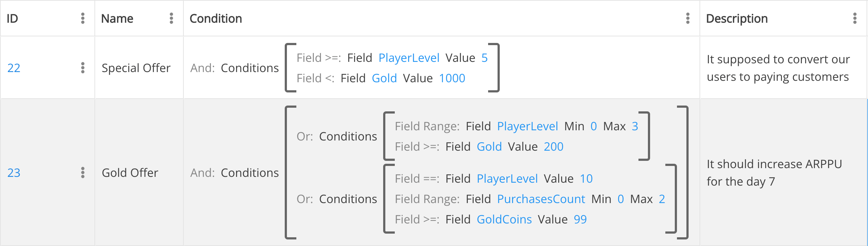Click the PlayerLevel field in Special Offer

409,58
